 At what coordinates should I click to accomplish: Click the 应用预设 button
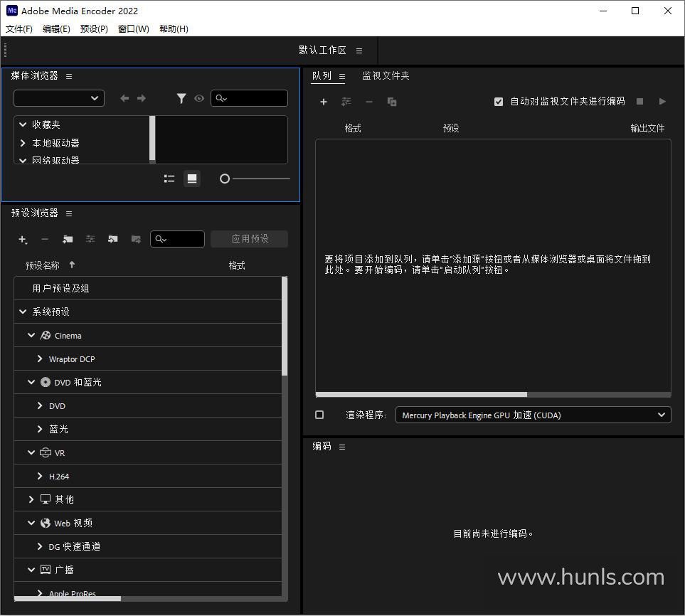pyautogui.click(x=250, y=239)
